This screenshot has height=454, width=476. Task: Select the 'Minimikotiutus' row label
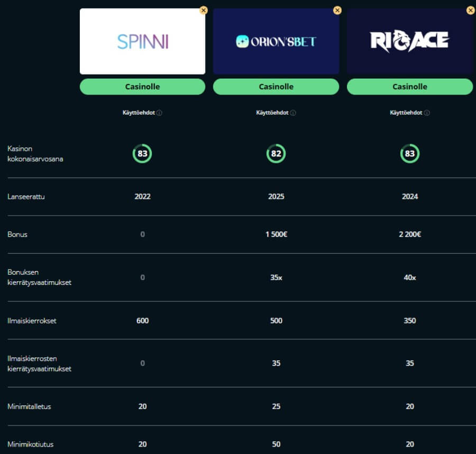(x=30, y=444)
